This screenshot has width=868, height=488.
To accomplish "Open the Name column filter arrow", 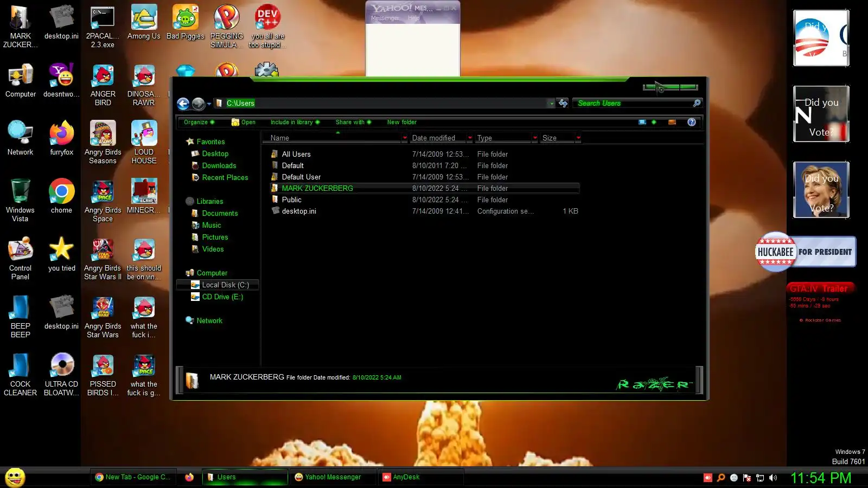I will [405, 138].
